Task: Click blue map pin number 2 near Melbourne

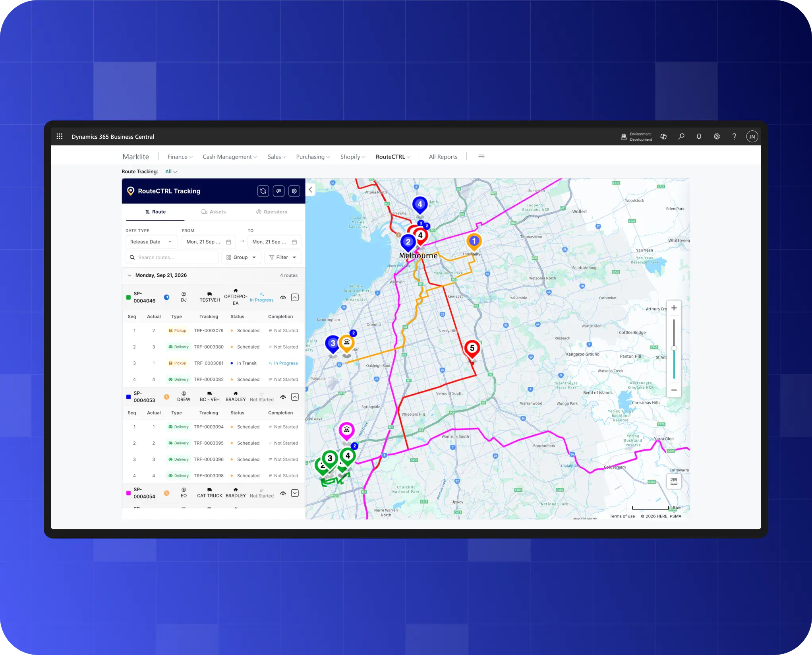Action: coord(408,242)
